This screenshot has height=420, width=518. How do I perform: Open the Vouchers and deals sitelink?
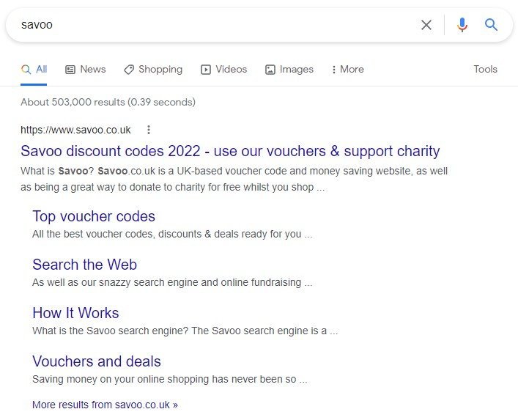tap(97, 361)
